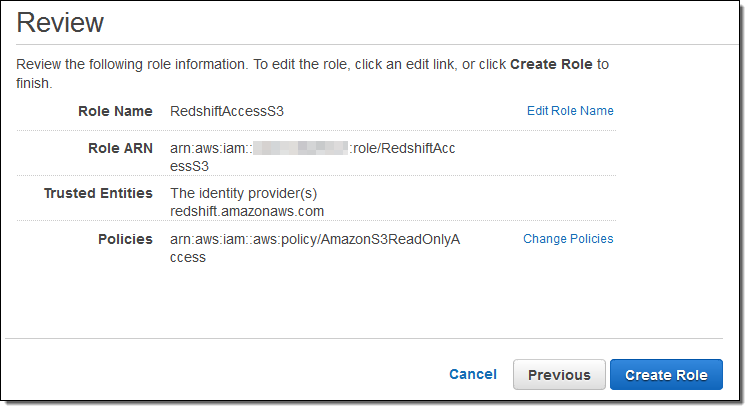
Task: Click the "Review the following role information" sentence
Action: (x=130, y=64)
